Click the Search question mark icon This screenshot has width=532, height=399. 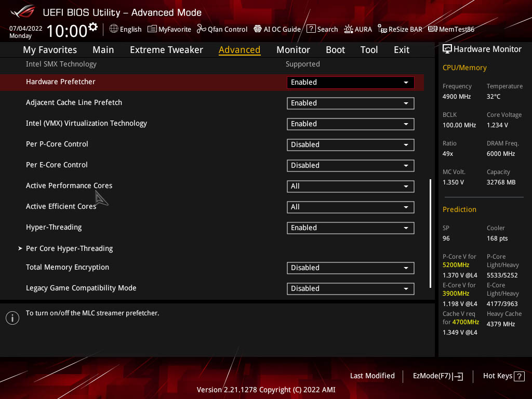pos(311,29)
